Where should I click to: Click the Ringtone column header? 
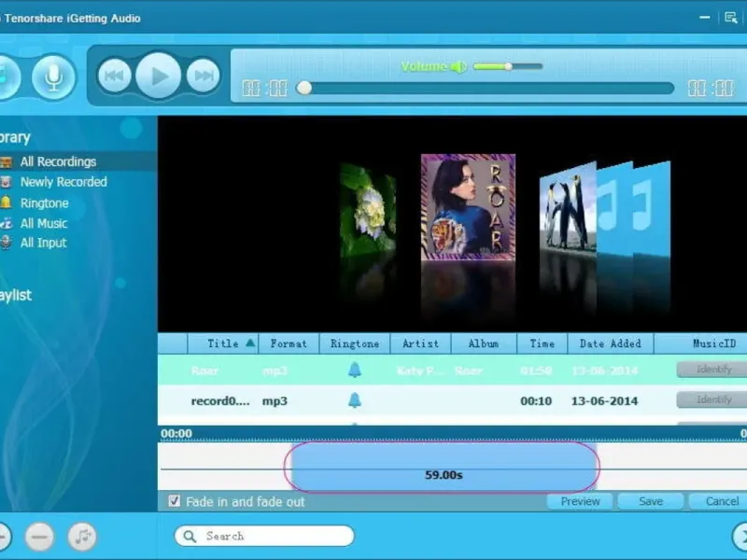click(355, 343)
